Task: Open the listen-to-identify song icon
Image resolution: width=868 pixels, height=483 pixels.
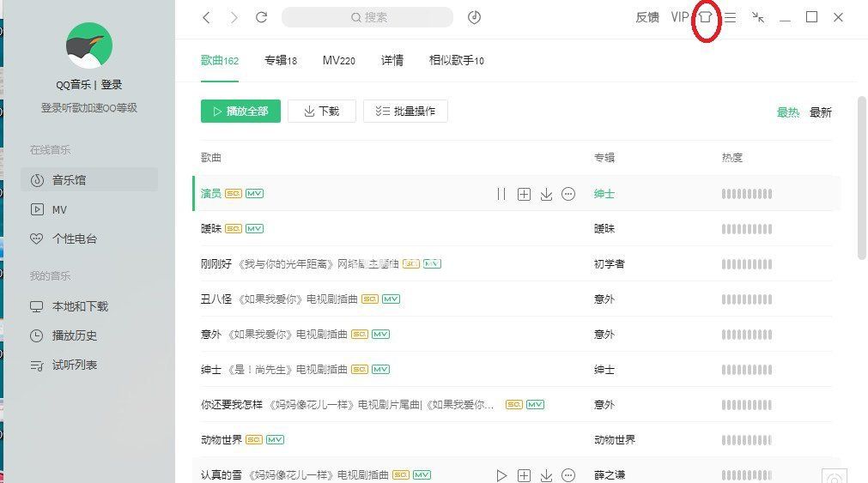Action: 474,17
